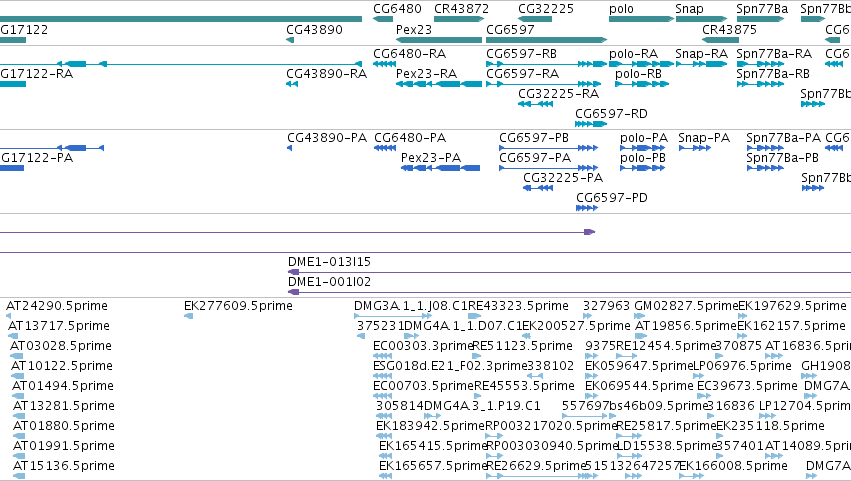Select EST AT13281.5prime label
Screen dimensions: 851x481
64,407
